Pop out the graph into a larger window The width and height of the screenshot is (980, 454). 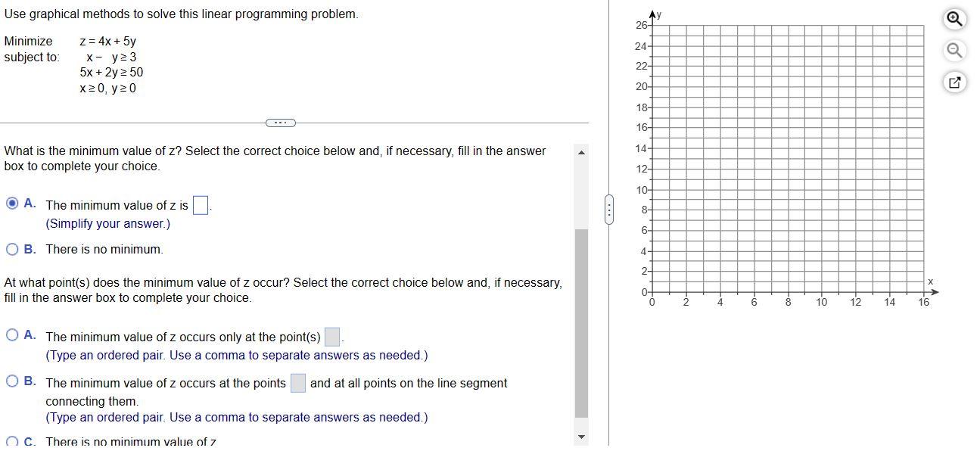955,82
